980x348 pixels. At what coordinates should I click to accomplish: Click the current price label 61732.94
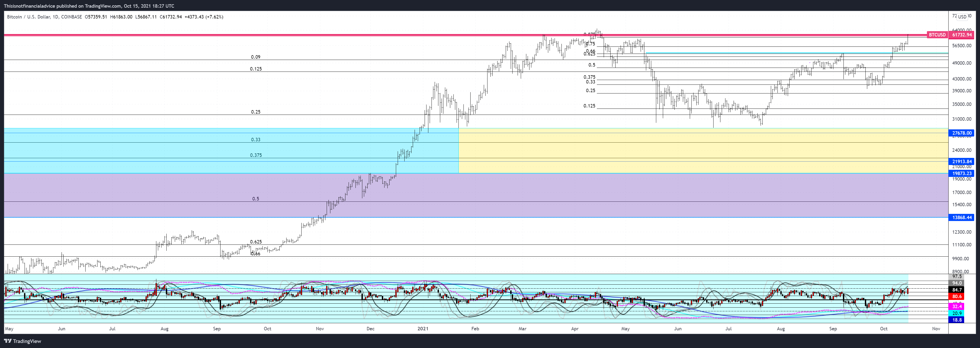[x=961, y=35]
